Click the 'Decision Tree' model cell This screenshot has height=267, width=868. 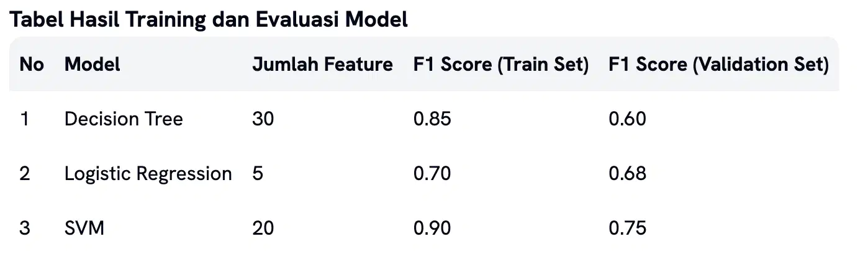point(124,119)
